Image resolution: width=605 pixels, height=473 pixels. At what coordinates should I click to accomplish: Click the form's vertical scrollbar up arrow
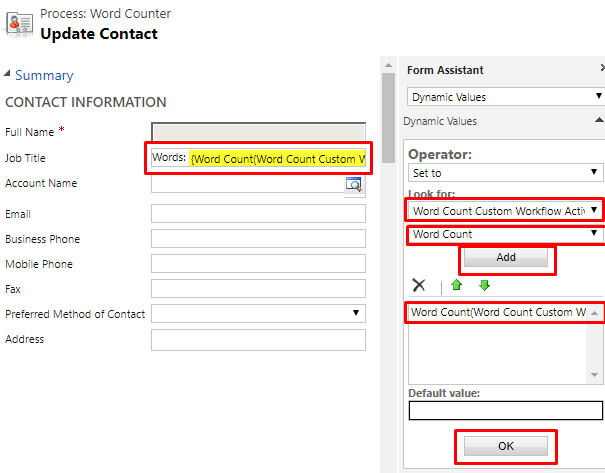[x=389, y=65]
